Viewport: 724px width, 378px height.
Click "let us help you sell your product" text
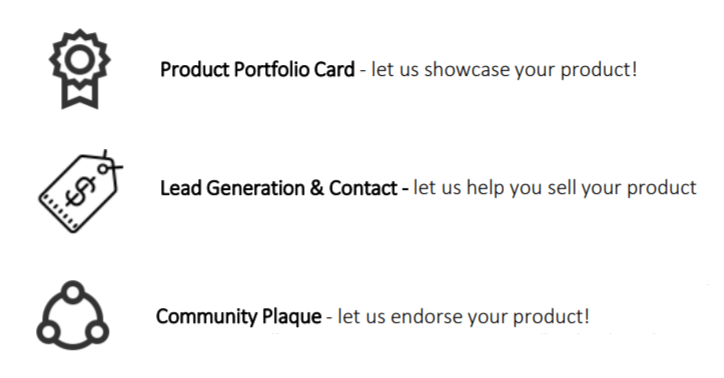click(555, 188)
